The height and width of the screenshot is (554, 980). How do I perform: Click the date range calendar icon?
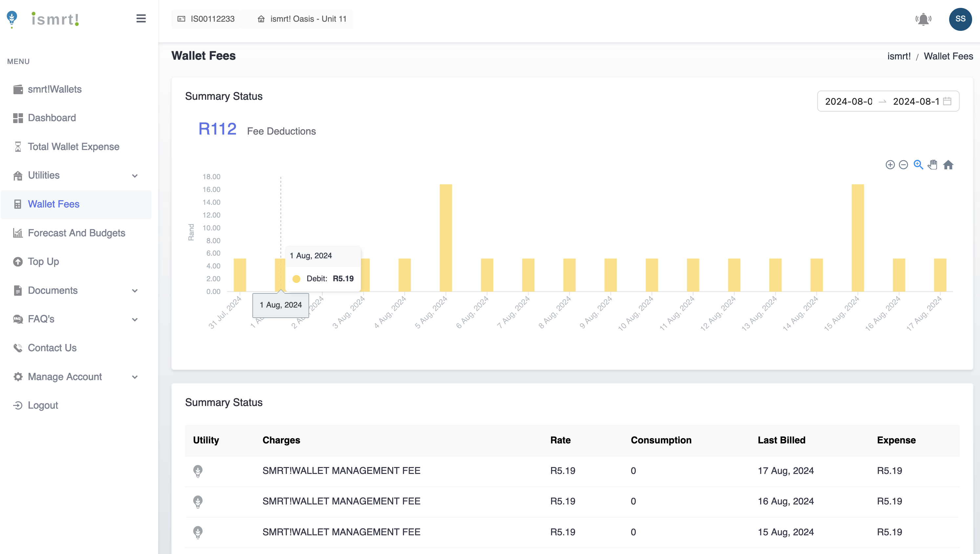pyautogui.click(x=947, y=101)
